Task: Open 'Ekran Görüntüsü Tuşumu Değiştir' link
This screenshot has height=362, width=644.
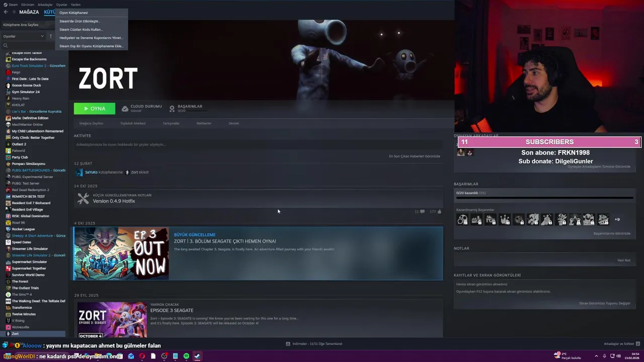Action: pos(605,303)
